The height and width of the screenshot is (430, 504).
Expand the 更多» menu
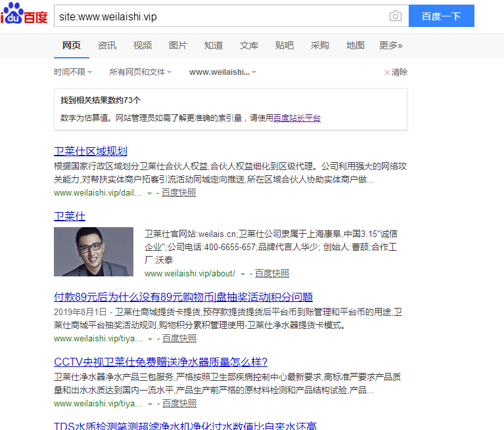390,45
